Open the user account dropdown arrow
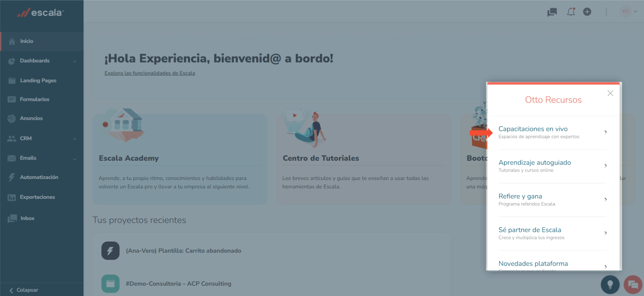644x296 pixels. [x=635, y=11]
